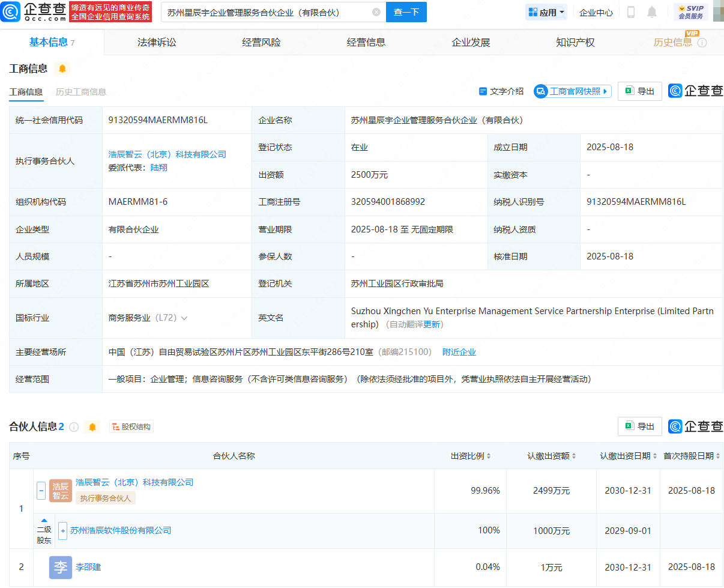
Task: Open the mobile phone app icon
Action: tap(631, 12)
